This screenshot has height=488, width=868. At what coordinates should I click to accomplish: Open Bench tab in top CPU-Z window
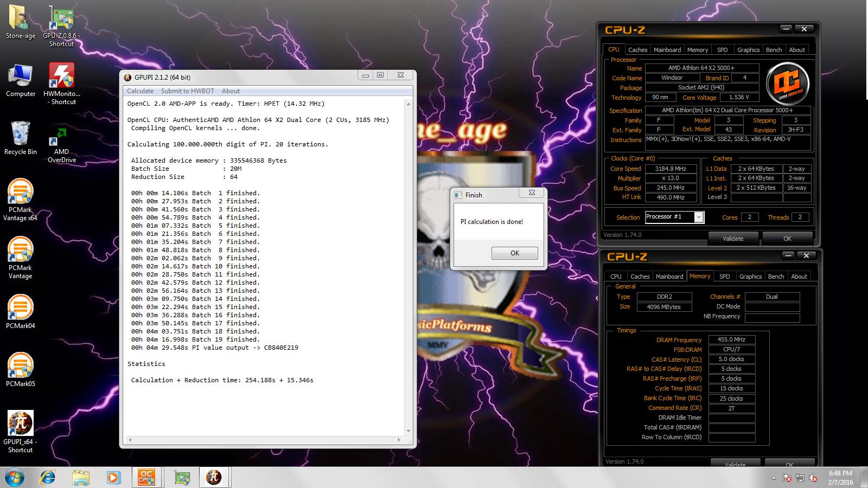[x=774, y=50]
